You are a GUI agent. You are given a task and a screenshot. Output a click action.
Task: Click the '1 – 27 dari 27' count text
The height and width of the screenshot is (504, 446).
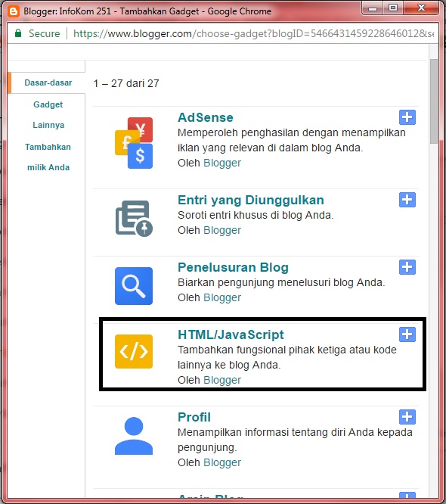click(126, 83)
